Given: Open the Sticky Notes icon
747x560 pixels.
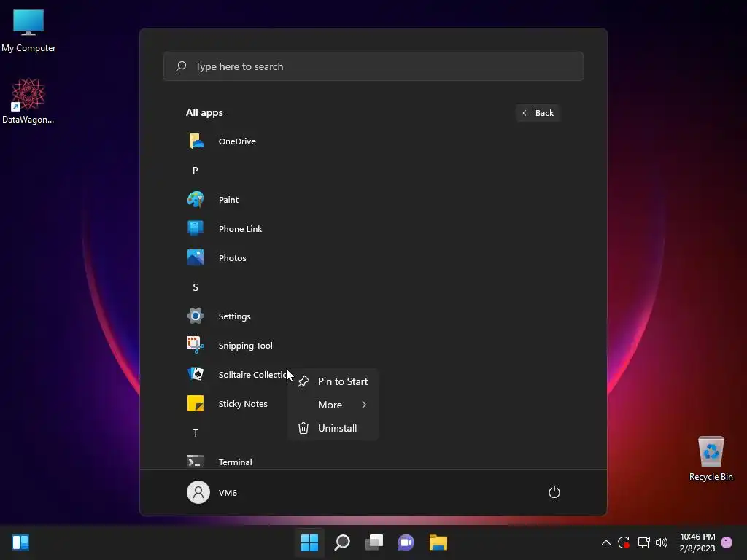Looking at the screenshot, I should tap(196, 404).
